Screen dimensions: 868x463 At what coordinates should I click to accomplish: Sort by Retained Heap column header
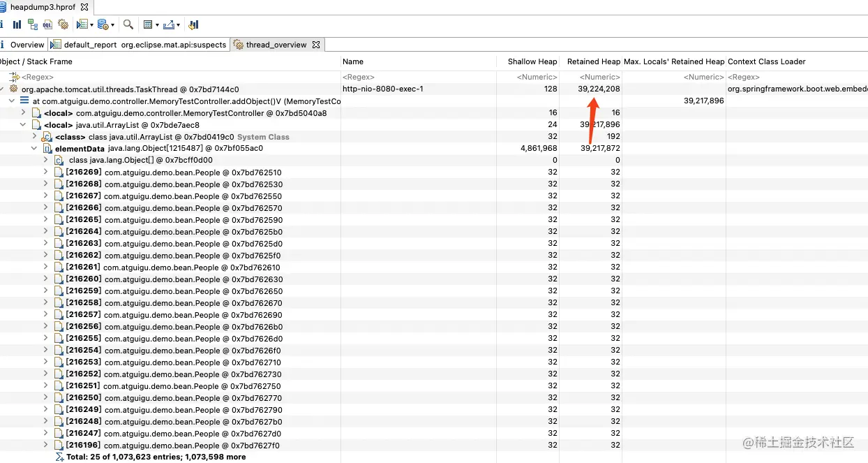click(x=591, y=61)
